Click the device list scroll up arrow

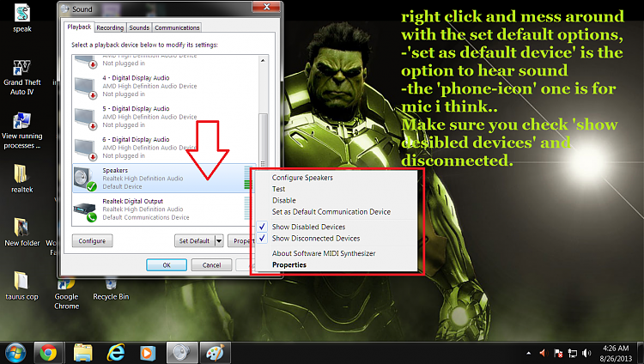pos(263,60)
